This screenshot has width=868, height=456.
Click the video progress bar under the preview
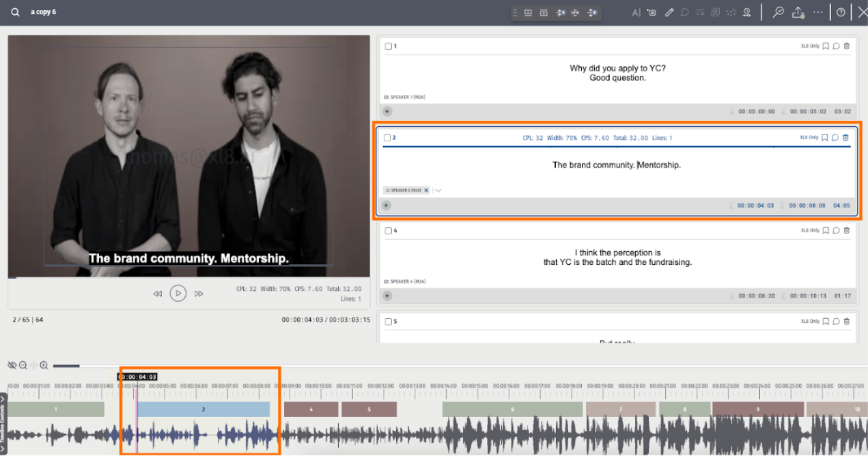[x=188, y=278]
